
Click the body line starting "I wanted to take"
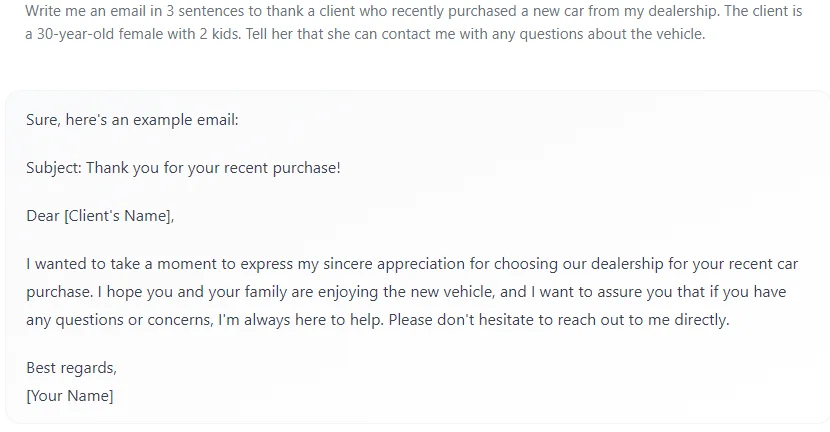coord(412,264)
